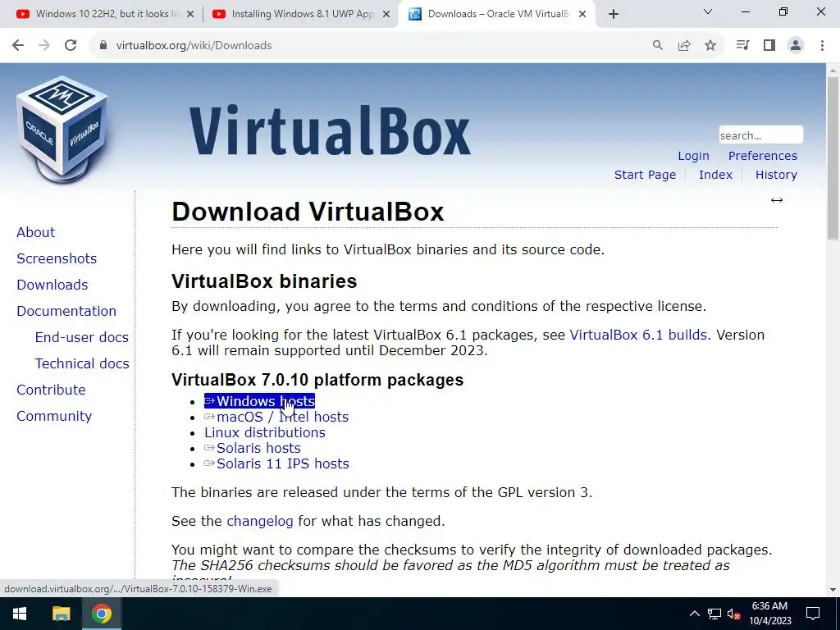Click the lock icon beside the URL
The width and height of the screenshot is (840, 630).
(x=103, y=46)
